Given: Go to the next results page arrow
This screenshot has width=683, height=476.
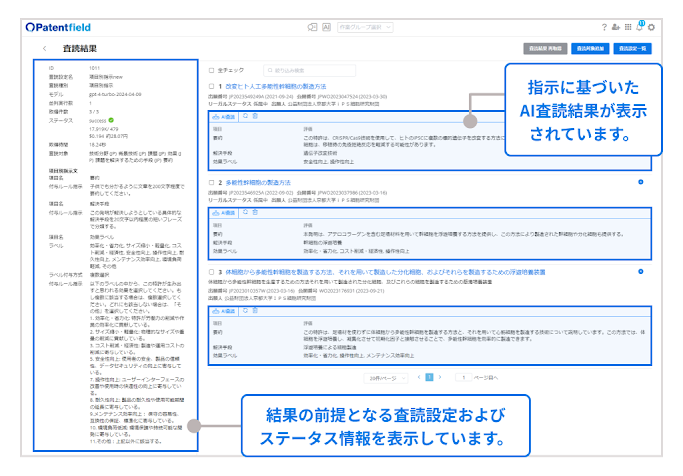Looking at the screenshot, I should pos(441,377).
